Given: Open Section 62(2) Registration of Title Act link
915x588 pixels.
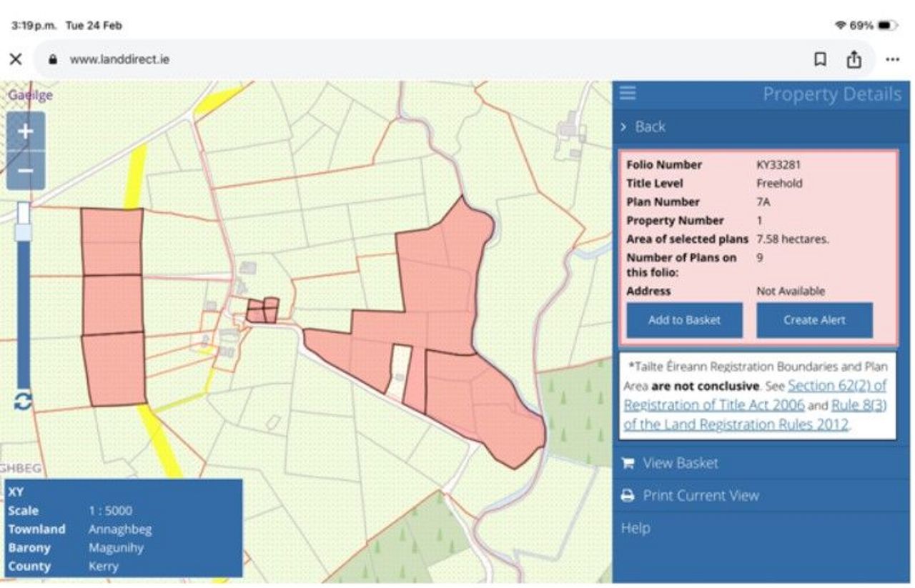Looking at the screenshot, I should (x=836, y=386).
